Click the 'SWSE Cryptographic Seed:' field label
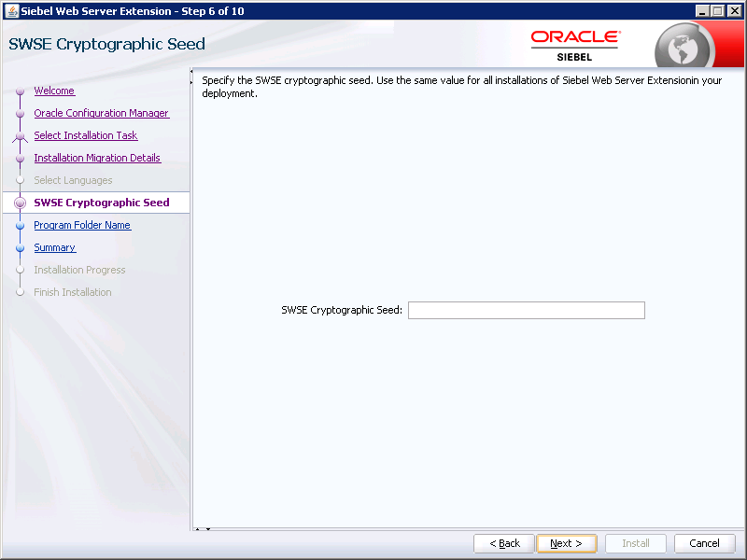The image size is (747, 560). tap(342, 310)
